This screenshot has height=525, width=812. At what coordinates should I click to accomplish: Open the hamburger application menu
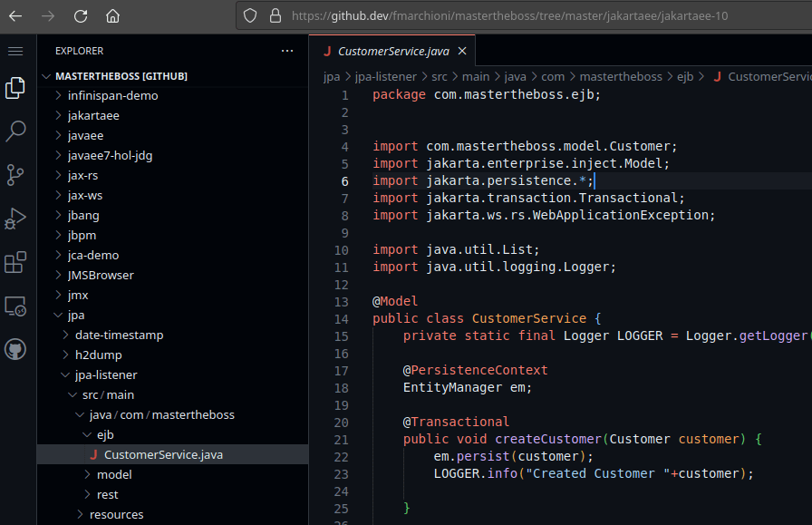tap(15, 51)
